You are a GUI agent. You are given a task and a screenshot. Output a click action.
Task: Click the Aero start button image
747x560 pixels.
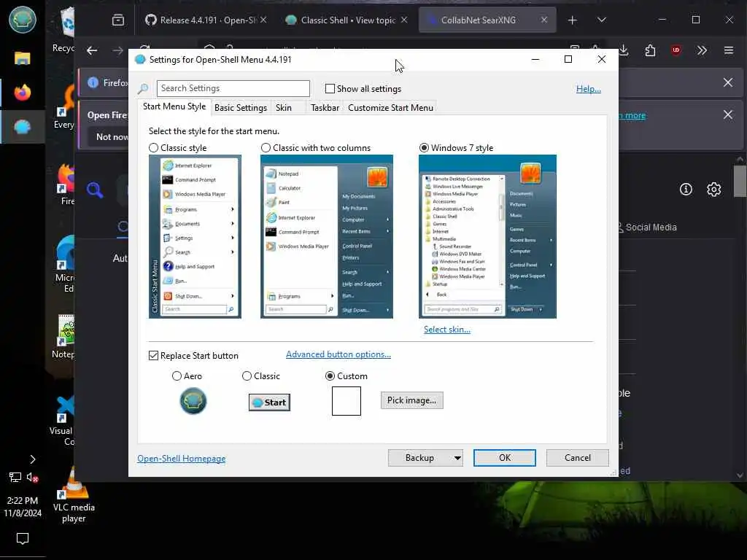(193, 401)
